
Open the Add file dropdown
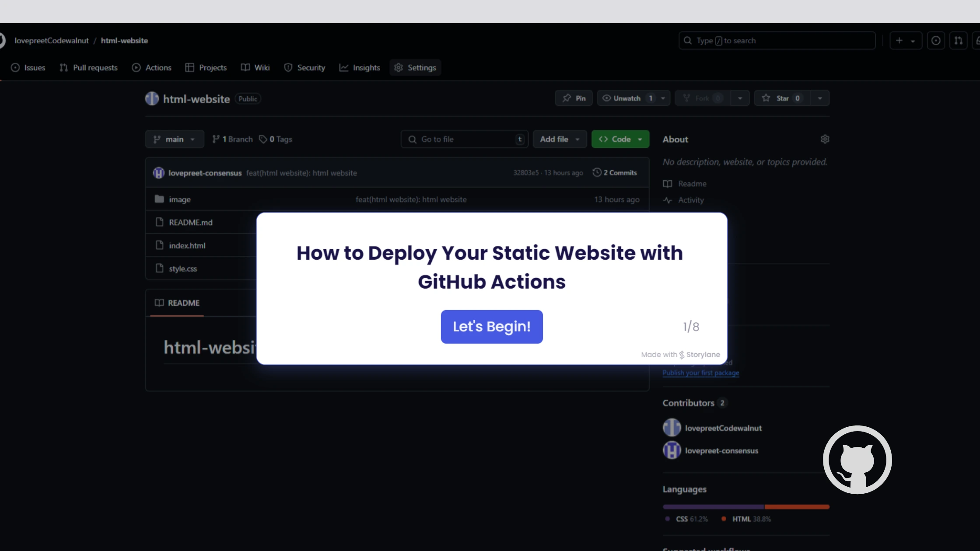tap(559, 139)
